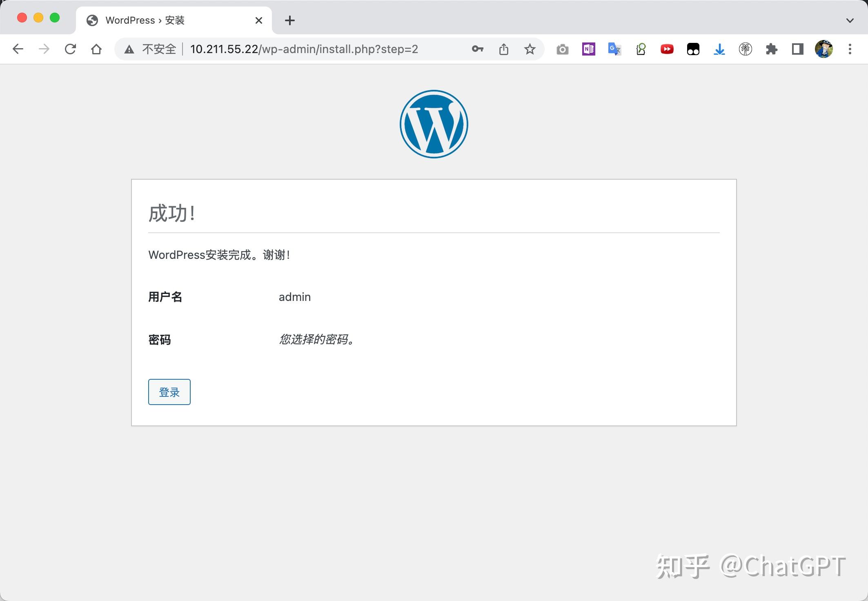Screen dimensions: 868x601
Task: Open the OneNote Web Clipper extension
Action: pyautogui.click(x=588, y=49)
